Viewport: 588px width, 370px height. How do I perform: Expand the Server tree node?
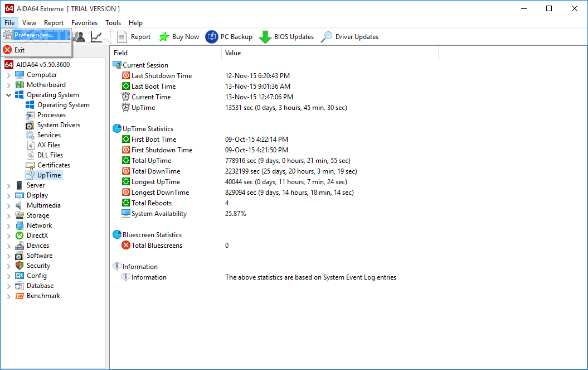pos(8,186)
